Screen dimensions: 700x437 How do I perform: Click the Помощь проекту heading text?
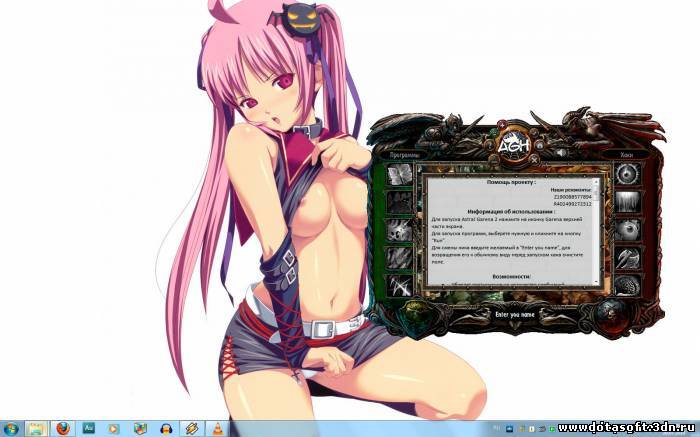511,182
